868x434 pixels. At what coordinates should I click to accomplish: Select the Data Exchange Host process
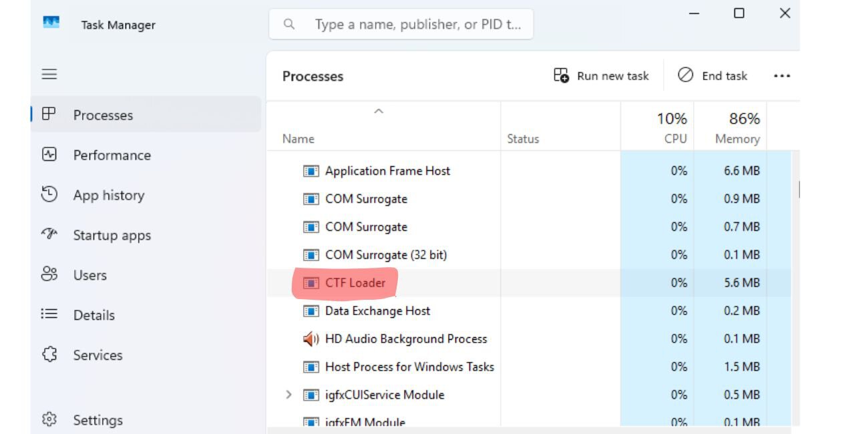tap(529, 311)
